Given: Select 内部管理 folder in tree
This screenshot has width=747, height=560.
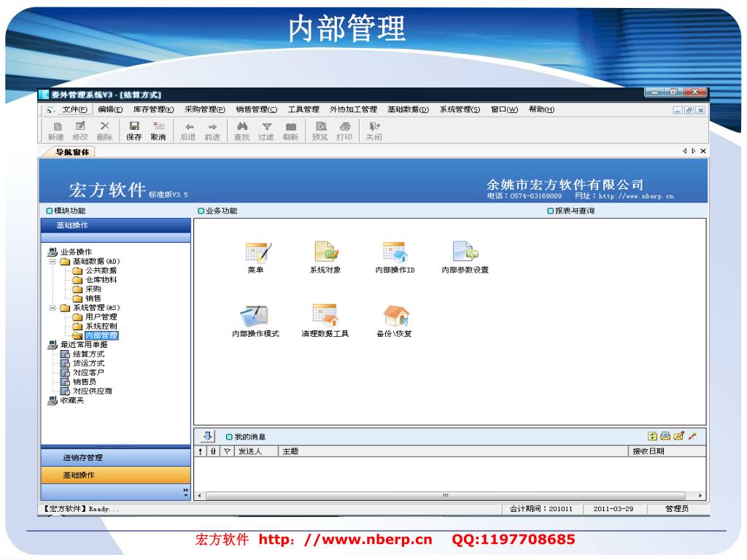Looking at the screenshot, I should (96, 335).
